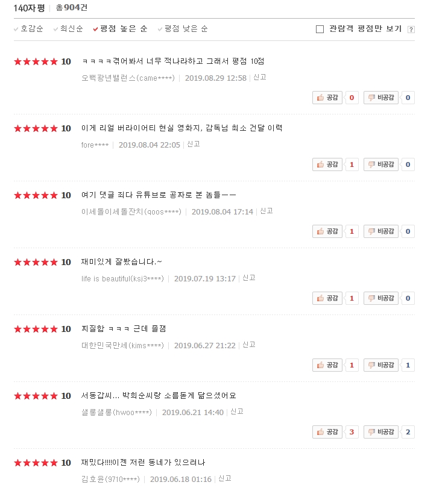The height and width of the screenshot is (491, 448).
Task: Click 공감 on the hwoo**** review
Action: coord(327,432)
